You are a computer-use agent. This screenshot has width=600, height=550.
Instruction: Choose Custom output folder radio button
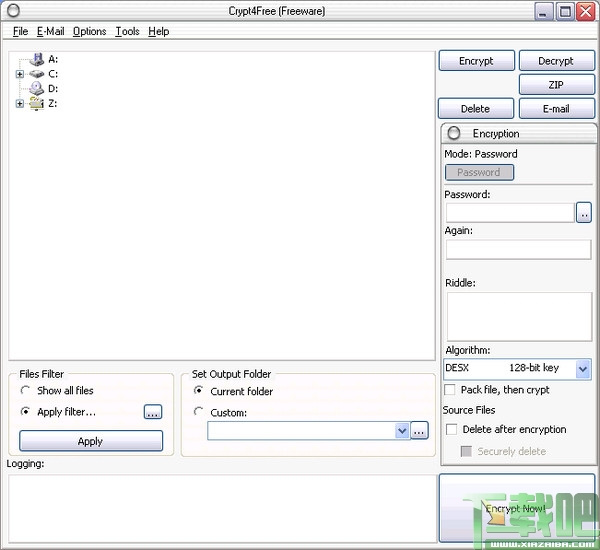[x=198, y=411]
